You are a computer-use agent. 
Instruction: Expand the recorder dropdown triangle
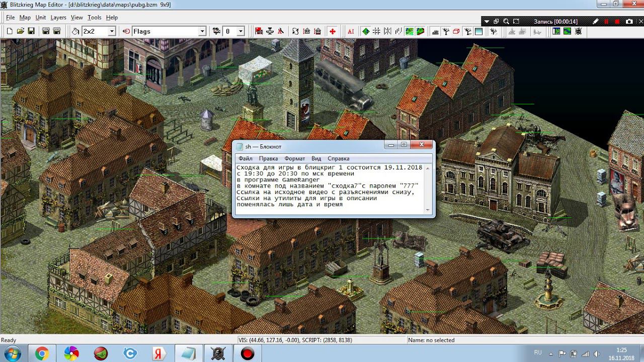tap(486, 22)
